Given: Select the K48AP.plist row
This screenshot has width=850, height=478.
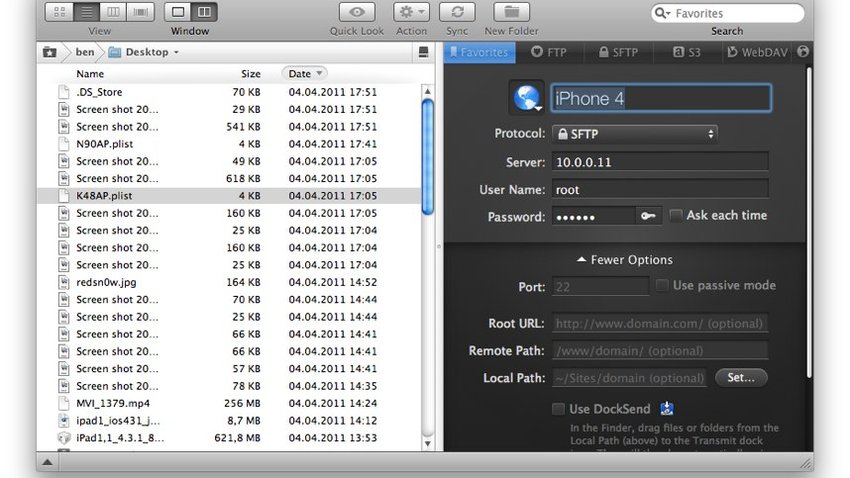Looking at the screenshot, I should point(228,196).
